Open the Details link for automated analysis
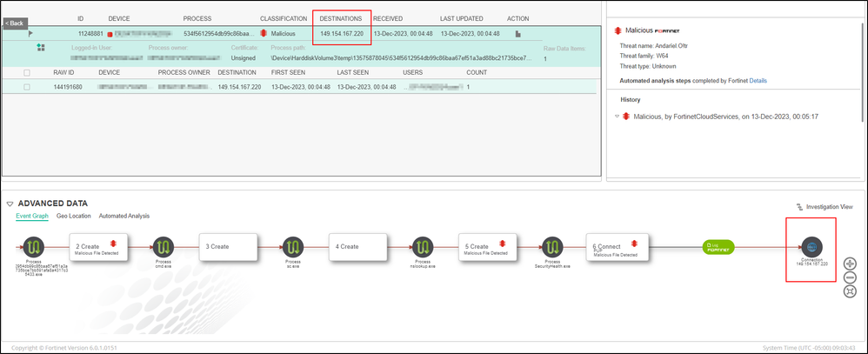Screen dimensions: 868x354 point(758,80)
